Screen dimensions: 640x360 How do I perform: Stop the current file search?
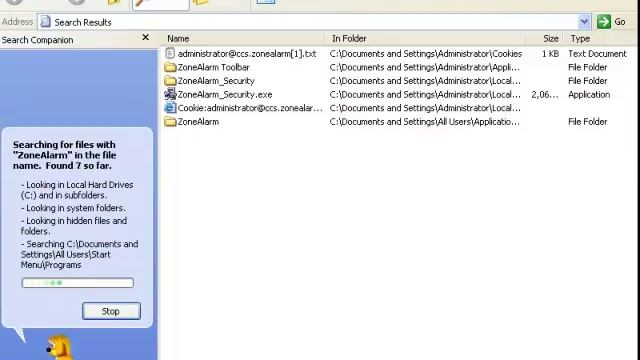pyautogui.click(x=111, y=311)
